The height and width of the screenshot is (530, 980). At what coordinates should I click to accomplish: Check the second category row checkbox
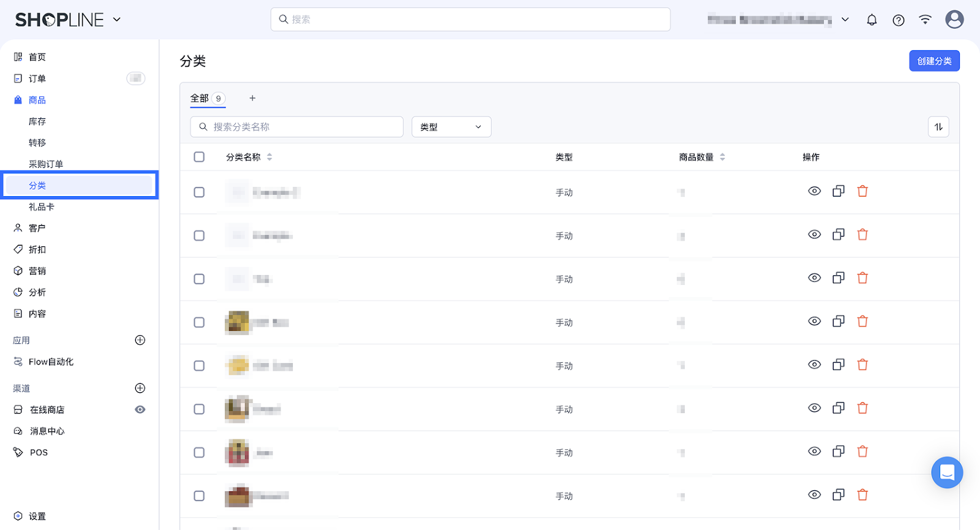[199, 236]
